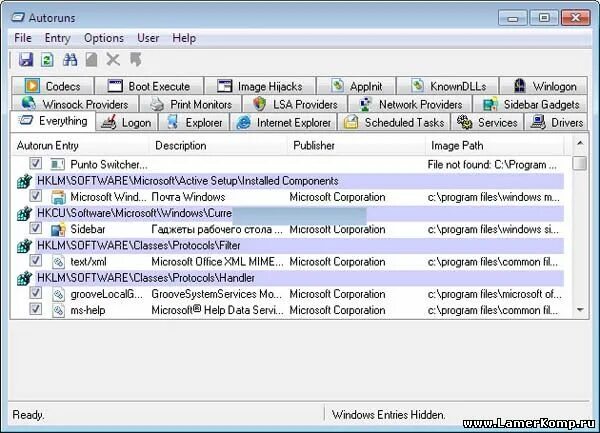Switch to the Boot Execute tab
This screenshot has height=433, width=600.
[x=149, y=86]
